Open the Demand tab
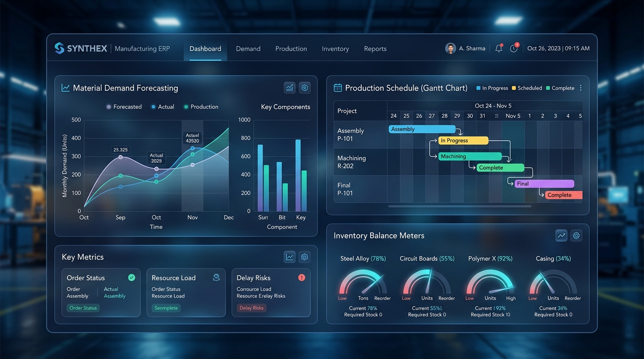Screen dimensions: 644x359 tap(248, 49)
